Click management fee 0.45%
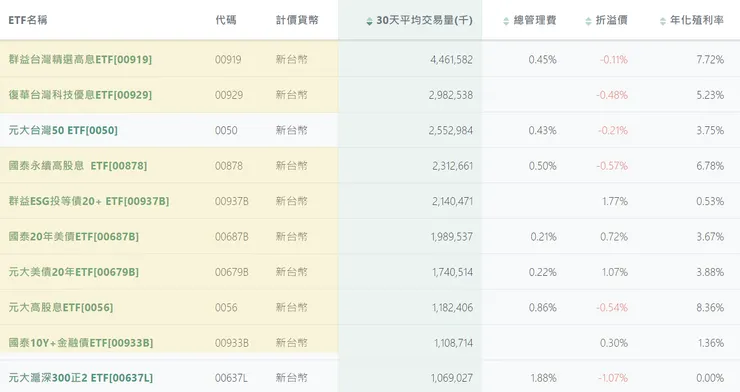The image size is (740, 392). (542, 59)
